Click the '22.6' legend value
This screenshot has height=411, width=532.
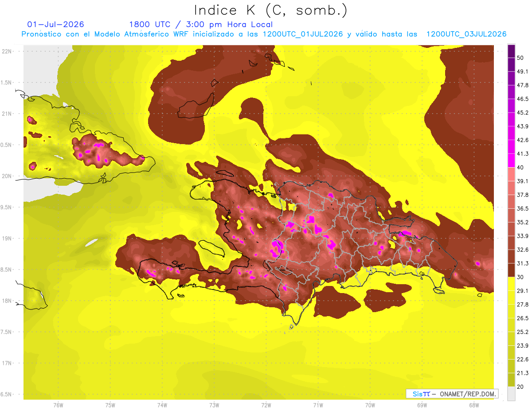tap(523, 359)
